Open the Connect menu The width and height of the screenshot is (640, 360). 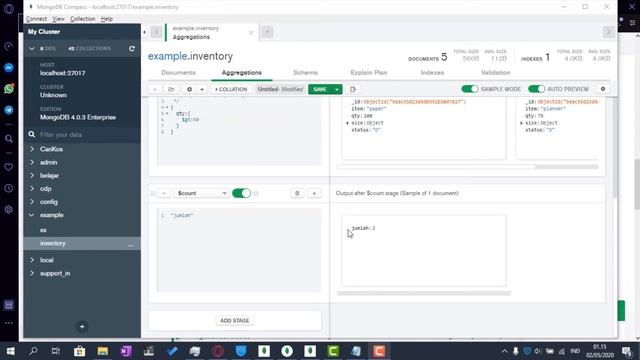(x=36, y=19)
